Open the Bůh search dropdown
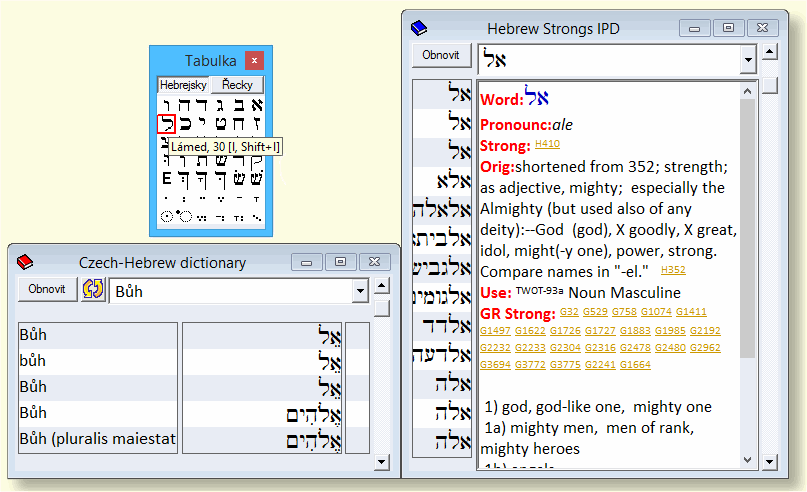The height and width of the screenshot is (492, 807). pyautogui.click(x=360, y=291)
